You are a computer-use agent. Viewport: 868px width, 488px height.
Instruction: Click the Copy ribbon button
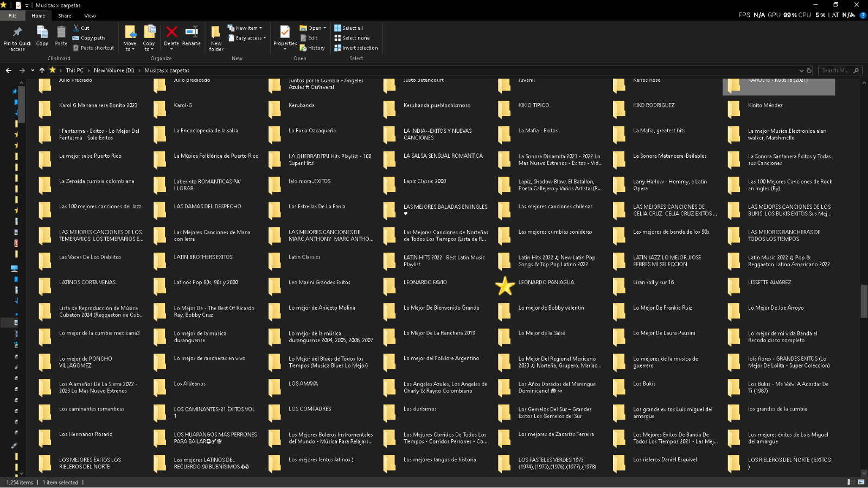coord(42,36)
